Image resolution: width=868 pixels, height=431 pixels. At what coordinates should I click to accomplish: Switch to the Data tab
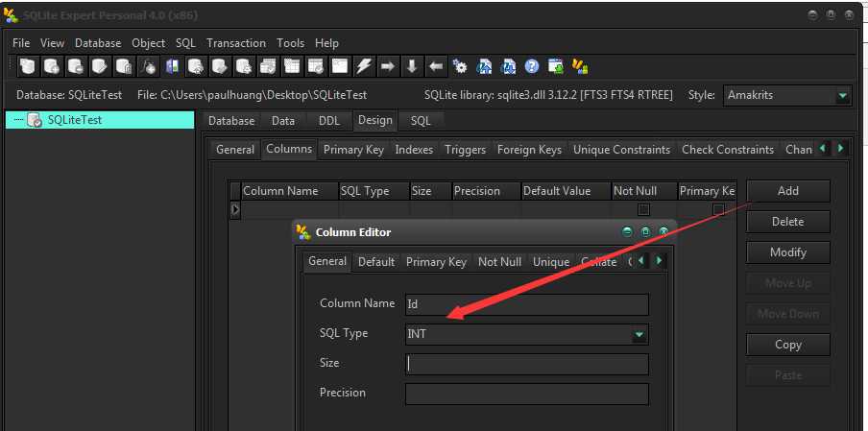283,121
